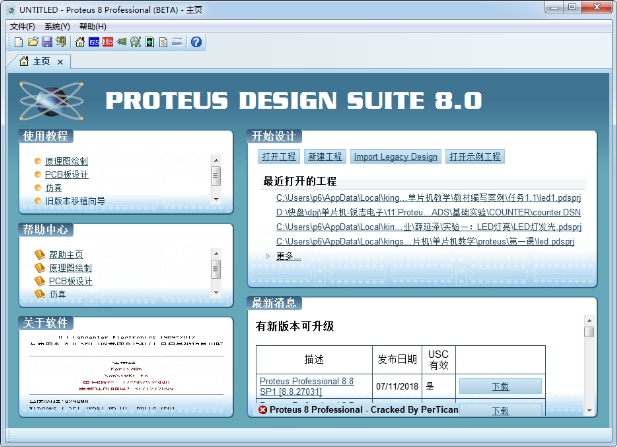Click the book icon beside 原理图绘制 help
The image size is (617, 447).
point(39,268)
